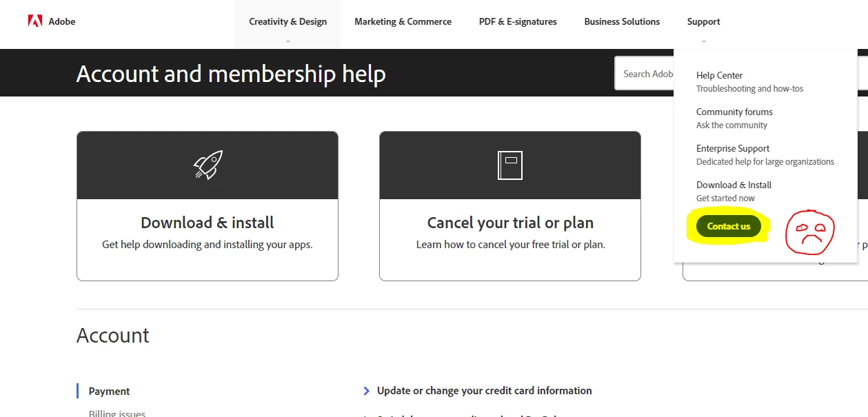Click 'Troubleshooting and how-tos' text
This screenshot has width=868, height=417.
749,88
